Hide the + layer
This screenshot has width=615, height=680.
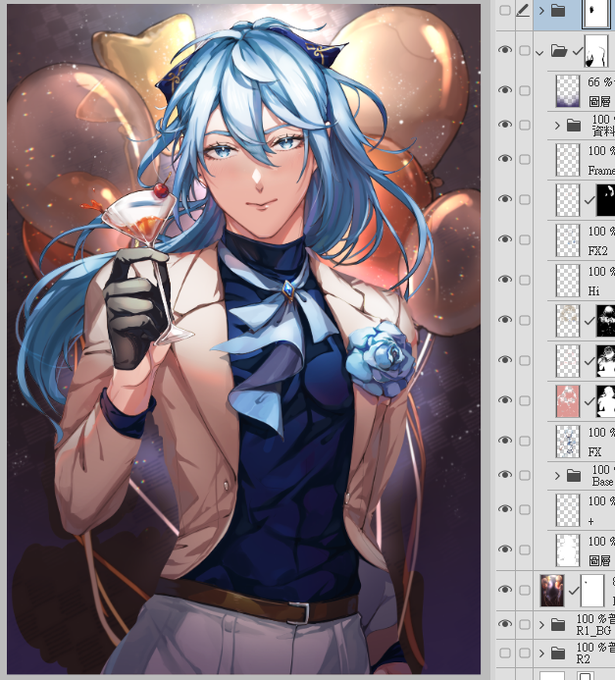[505, 509]
